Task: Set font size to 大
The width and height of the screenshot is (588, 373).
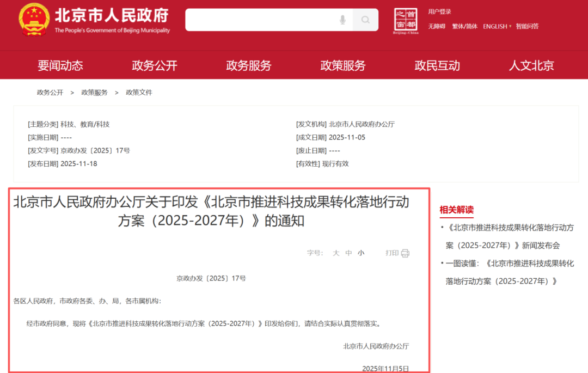Action: coord(336,253)
